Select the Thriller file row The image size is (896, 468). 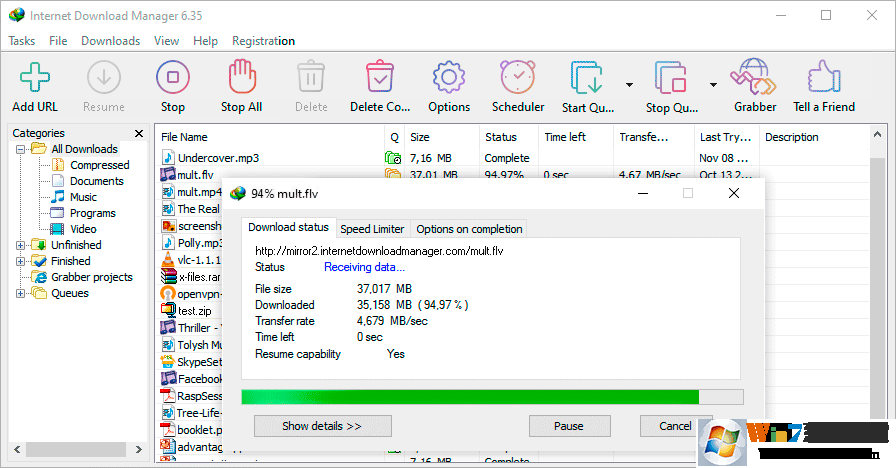(191, 328)
